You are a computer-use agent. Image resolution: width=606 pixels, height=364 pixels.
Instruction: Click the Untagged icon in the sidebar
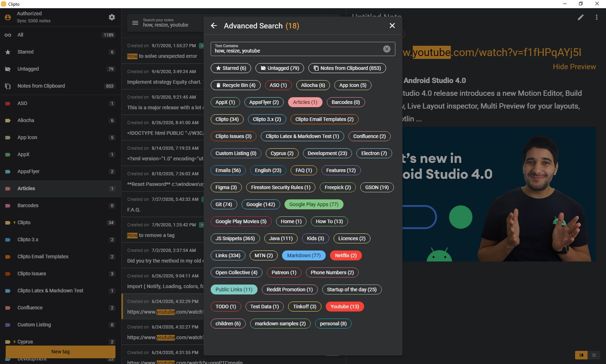point(8,69)
